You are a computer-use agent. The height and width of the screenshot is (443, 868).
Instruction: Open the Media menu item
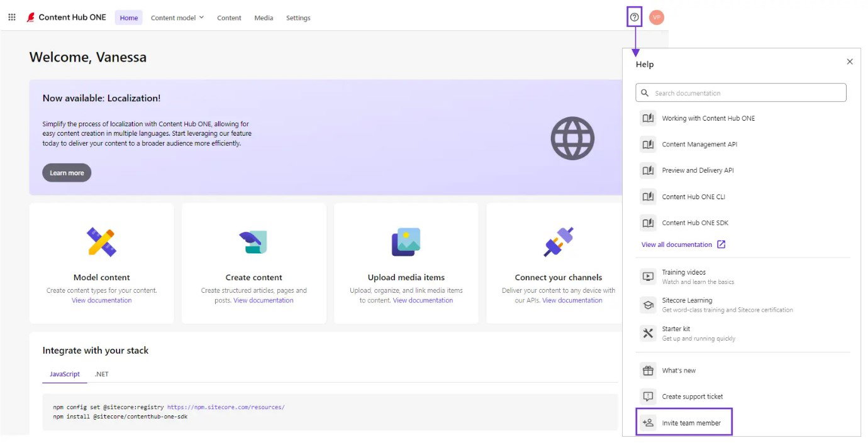[x=264, y=18]
